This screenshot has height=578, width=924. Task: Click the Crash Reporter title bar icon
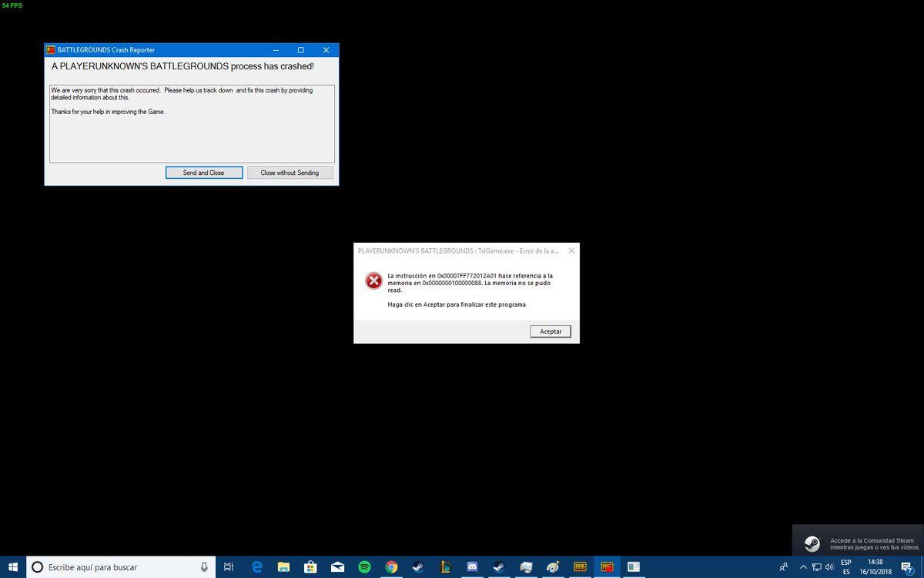pyautogui.click(x=51, y=50)
